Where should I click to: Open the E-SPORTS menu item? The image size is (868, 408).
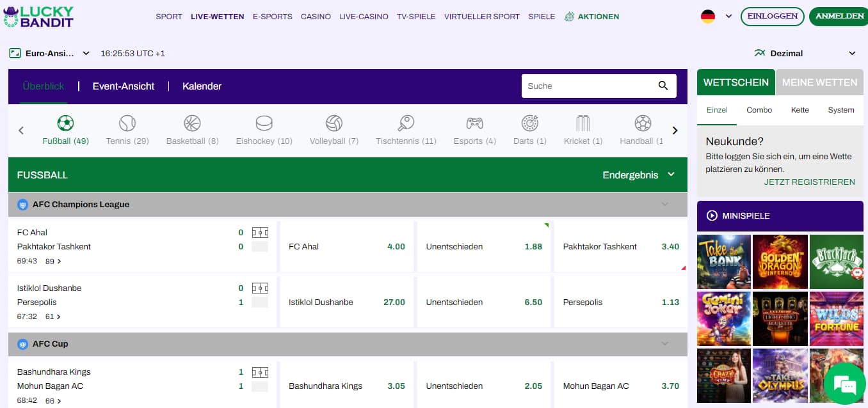click(273, 17)
